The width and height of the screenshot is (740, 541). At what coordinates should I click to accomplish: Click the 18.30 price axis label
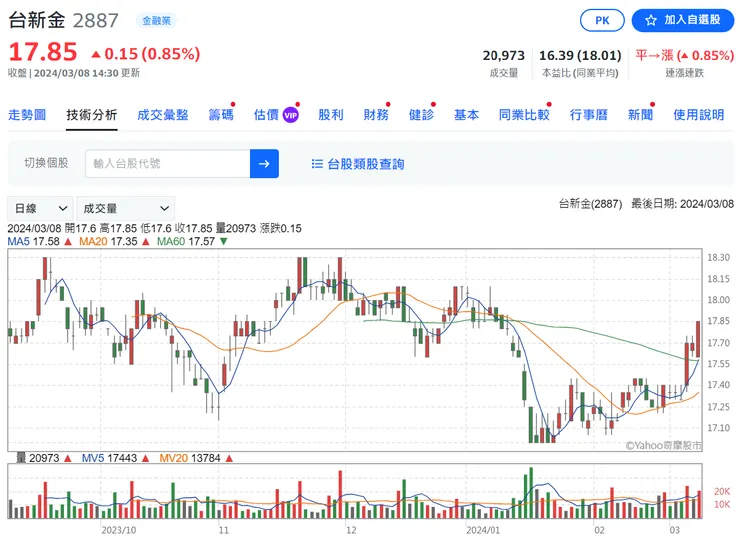click(x=718, y=258)
